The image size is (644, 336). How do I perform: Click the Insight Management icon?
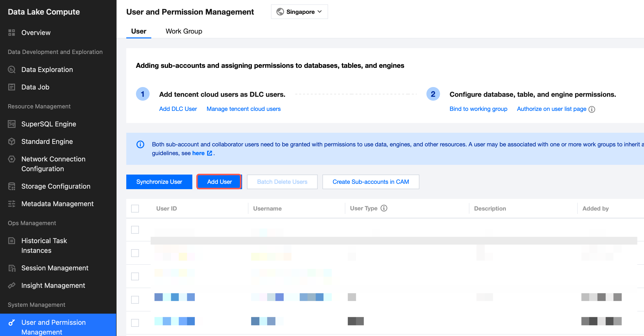click(11, 285)
